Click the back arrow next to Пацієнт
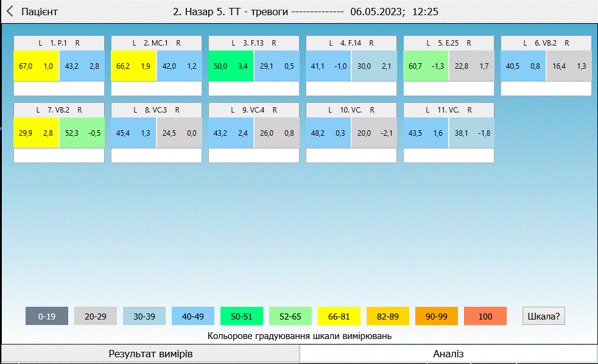598x364 pixels. tap(10, 12)
